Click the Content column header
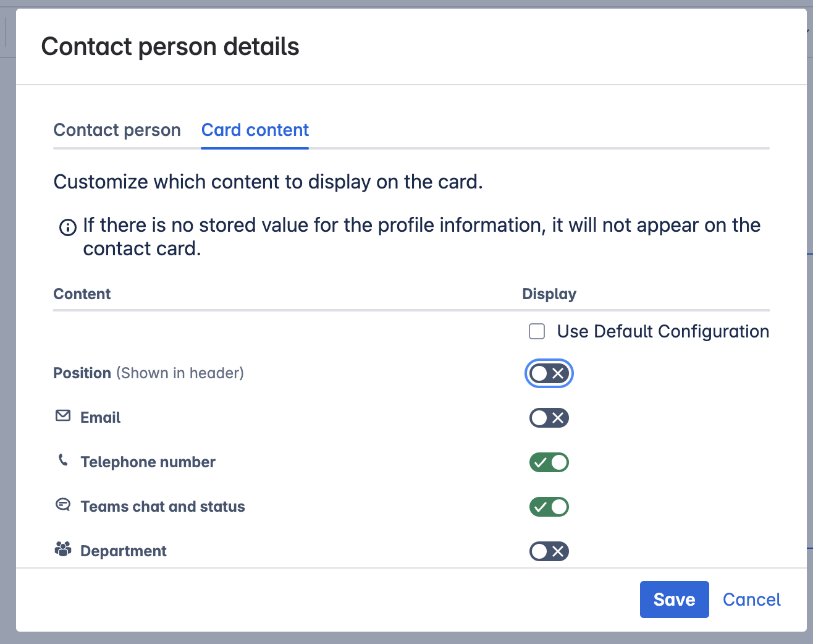This screenshot has height=644, width=813. [82, 294]
